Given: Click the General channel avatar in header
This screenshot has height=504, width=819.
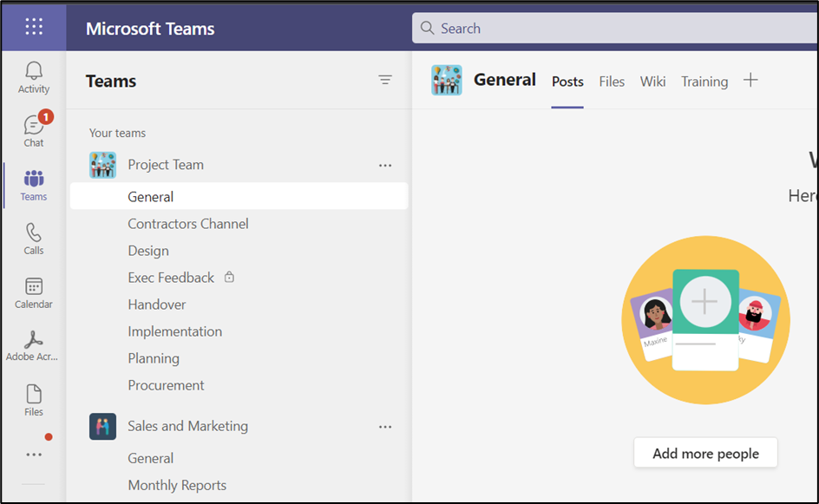Looking at the screenshot, I should [447, 80].
